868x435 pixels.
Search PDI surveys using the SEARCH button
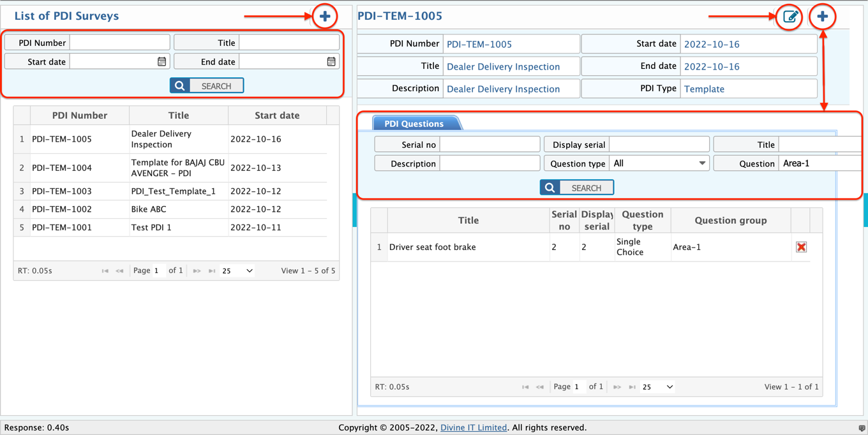(207, 86)
